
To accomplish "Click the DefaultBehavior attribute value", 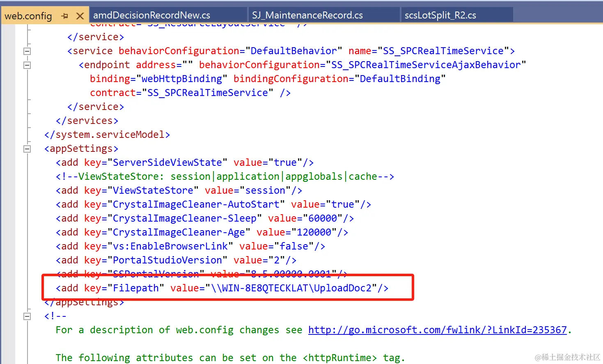I will click(294, 51).
